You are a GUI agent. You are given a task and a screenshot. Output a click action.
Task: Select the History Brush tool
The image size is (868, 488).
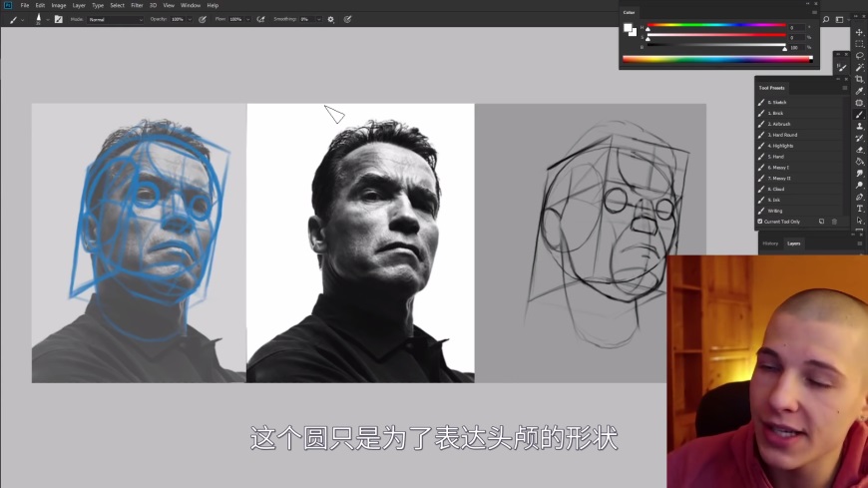[859, 138]
